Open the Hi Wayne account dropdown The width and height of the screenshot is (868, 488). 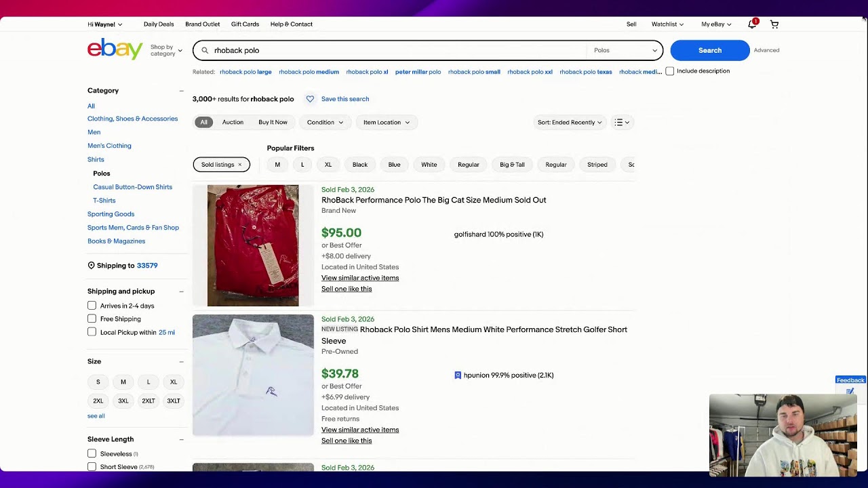(105, 24)
